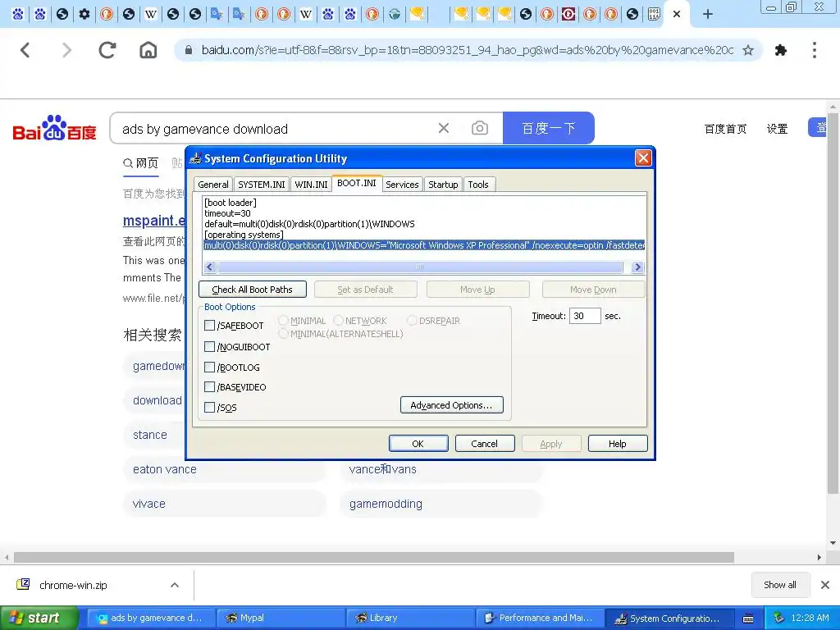The height and width of the screenshot is (630, 840).
Task: Reload the Baidu results page
Action: [x=107, y=50]
